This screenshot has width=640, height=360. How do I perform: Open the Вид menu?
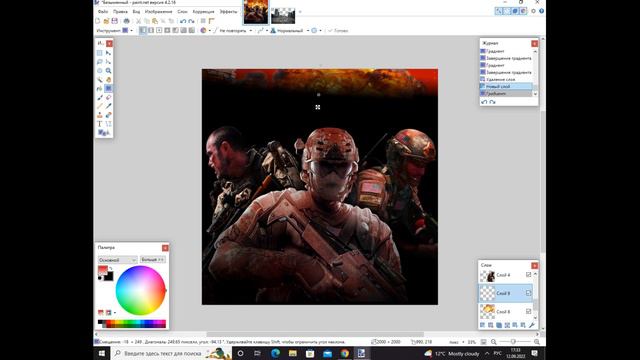(136, 12)
